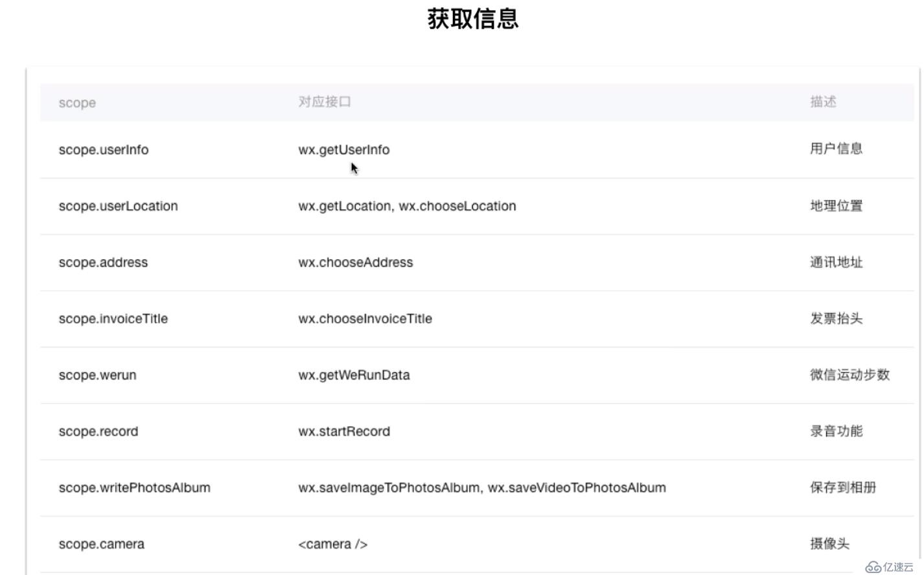Click the wx.chooseInvoiceTitle cell
Screen dimensions: 924x575
coord(365,319)
